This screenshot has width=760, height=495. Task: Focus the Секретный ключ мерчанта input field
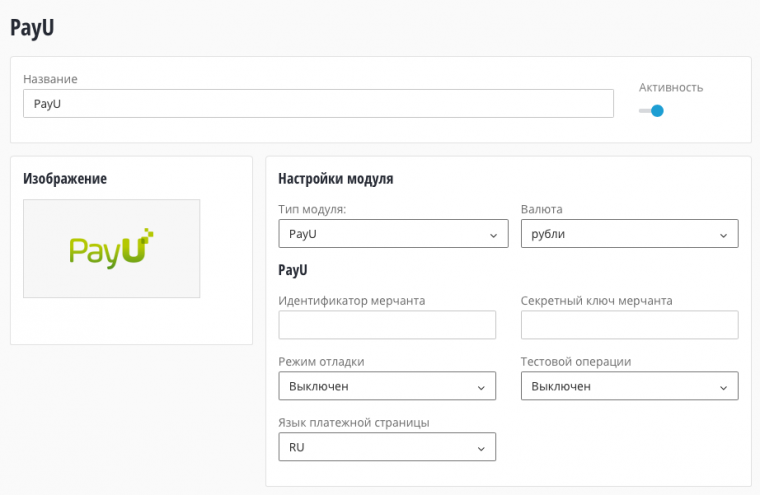(629, 325)
